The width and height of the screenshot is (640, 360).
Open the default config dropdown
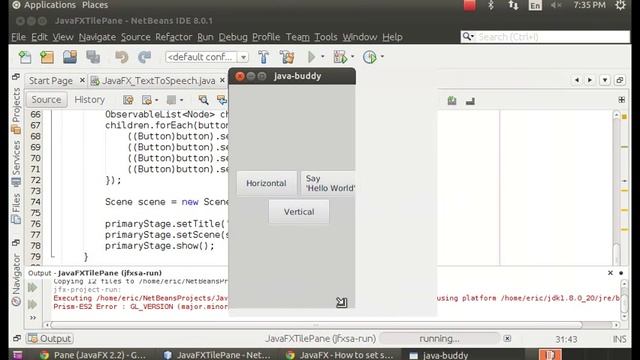tap(243, 57)
